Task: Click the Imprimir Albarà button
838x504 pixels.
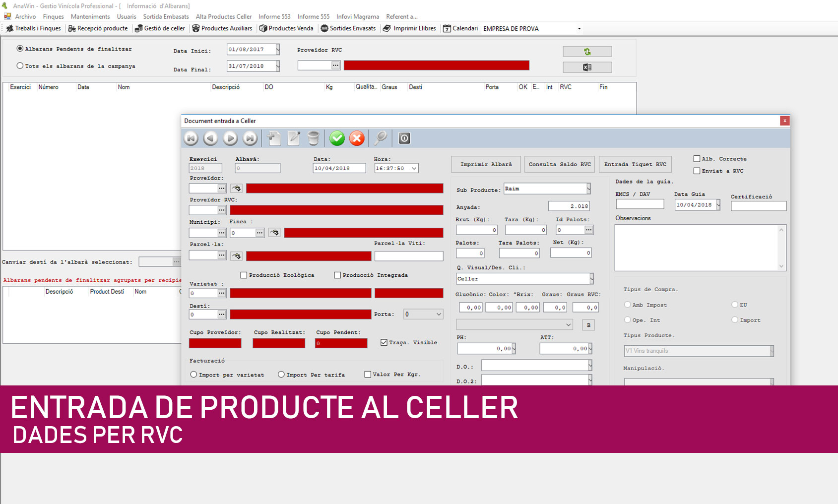Action: tap(486, 164)
